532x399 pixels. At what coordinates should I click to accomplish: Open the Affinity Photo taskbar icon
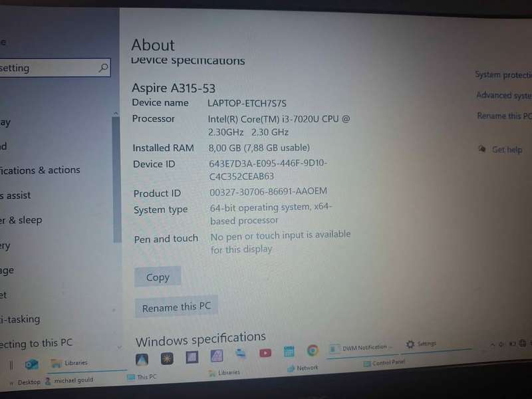point(142,359)
